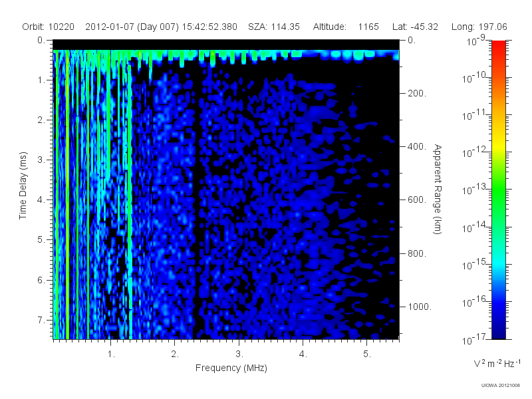Click the 3. tick label on frequency axis
Screen dimensions: 532x399
(239, 354)
